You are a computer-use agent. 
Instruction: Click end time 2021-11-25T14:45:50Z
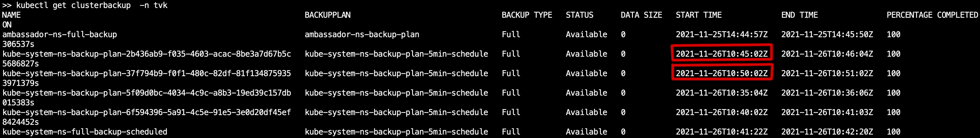[827, 35]
